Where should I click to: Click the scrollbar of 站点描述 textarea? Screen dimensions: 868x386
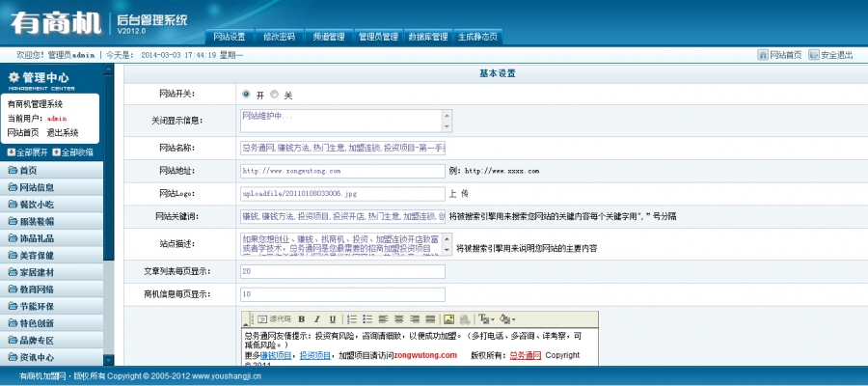pyautogui.click(x=448, y=244)
